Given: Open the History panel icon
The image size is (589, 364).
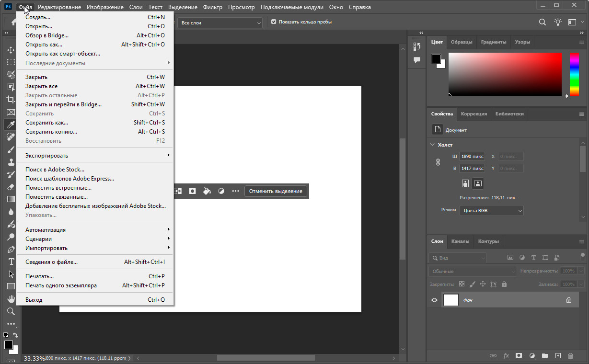Looking at the screenshot, I should (x=416, y=46).
